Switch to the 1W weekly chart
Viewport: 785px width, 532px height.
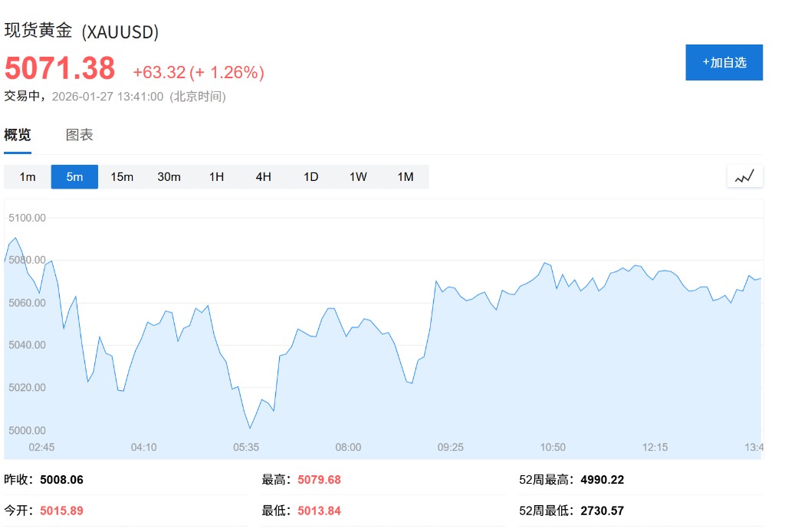(x=358, y=177)
